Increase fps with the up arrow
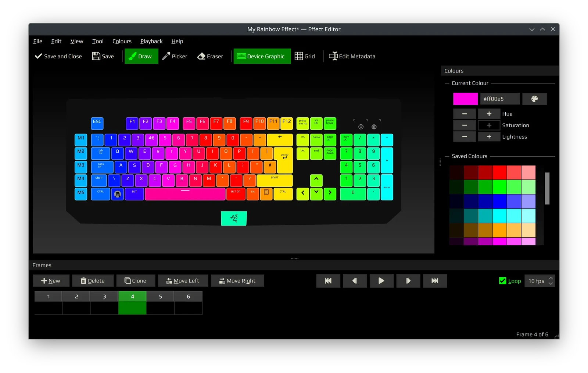The width and height of the screenshot is (588, 373). click(x=551, y=278)
